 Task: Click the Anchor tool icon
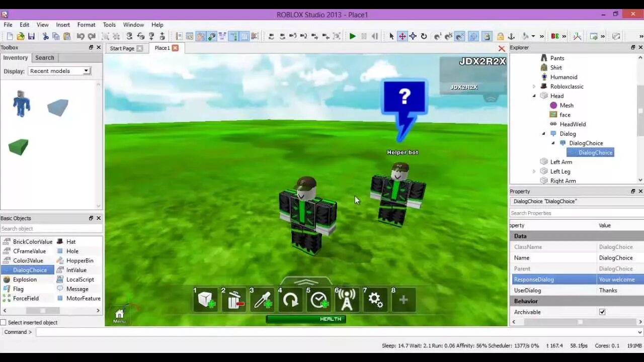(x=511, y=36)
